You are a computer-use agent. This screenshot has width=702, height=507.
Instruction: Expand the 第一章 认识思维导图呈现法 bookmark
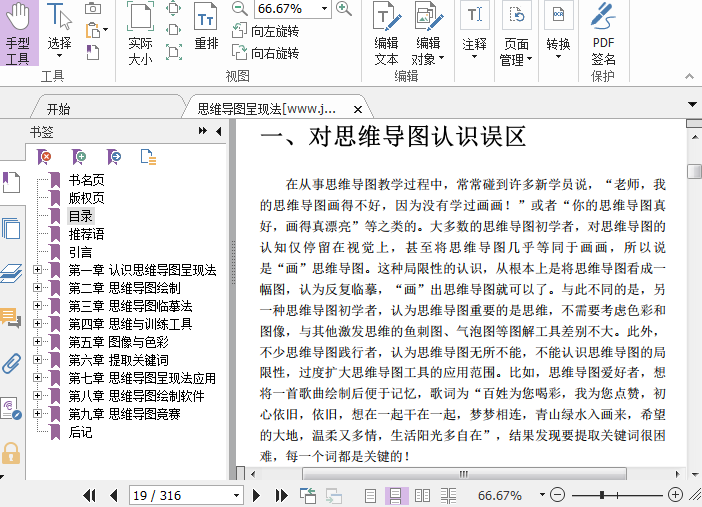38,270
